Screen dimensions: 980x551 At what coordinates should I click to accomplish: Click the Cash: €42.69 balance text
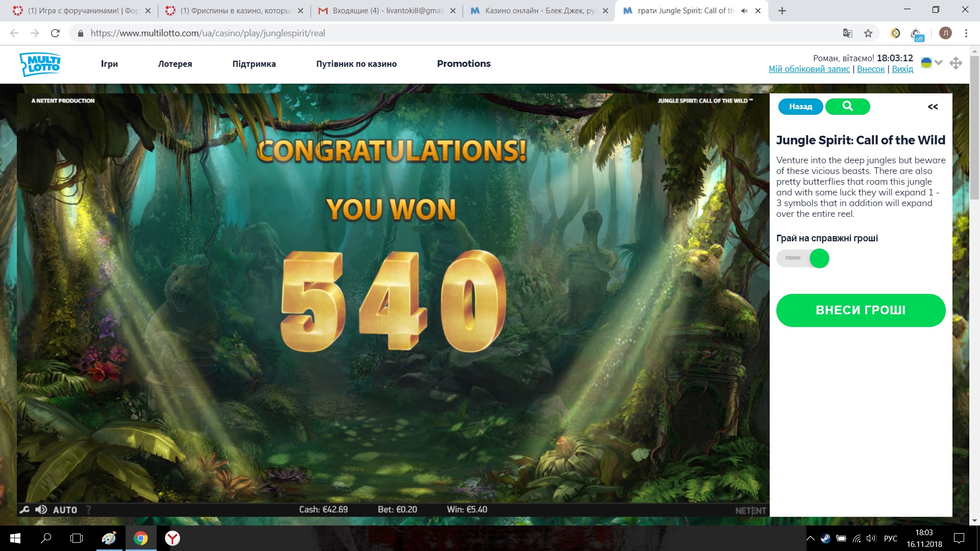point(323,510)
